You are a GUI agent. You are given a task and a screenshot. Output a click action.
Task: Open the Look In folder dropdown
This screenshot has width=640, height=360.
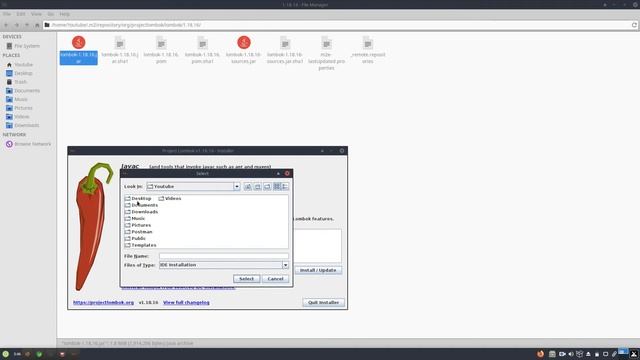[x=237, y=187]
